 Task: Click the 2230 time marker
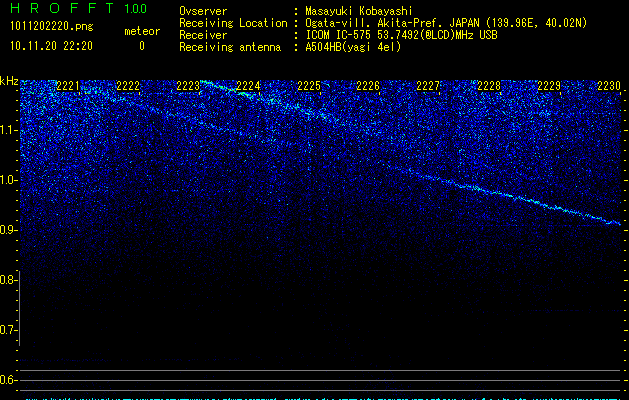[609, 86]
